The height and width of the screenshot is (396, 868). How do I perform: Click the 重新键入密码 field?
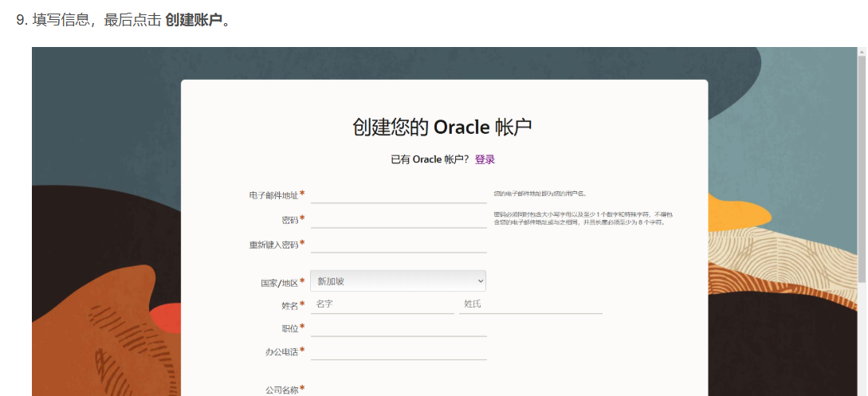tap(399, 244)
